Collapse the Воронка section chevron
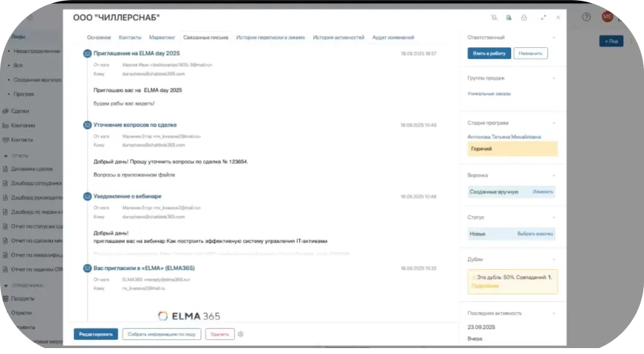Screen dimensions: 644x354 pos(555,176)
